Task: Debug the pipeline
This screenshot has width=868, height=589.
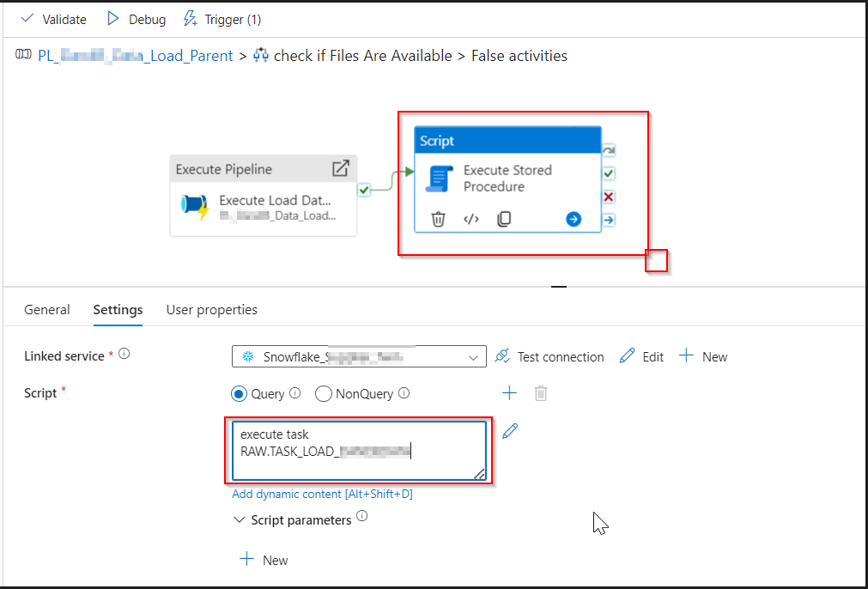Action: point(136,19)
